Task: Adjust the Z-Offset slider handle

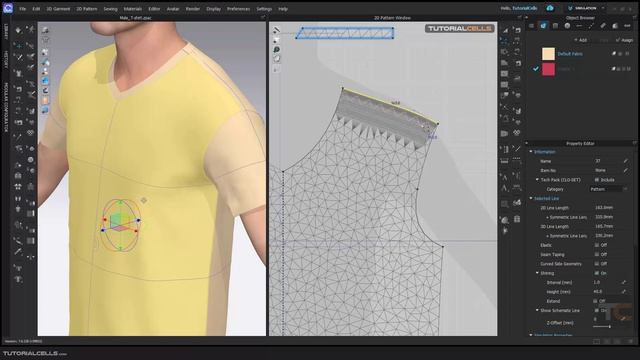Action: coord(609,327)
